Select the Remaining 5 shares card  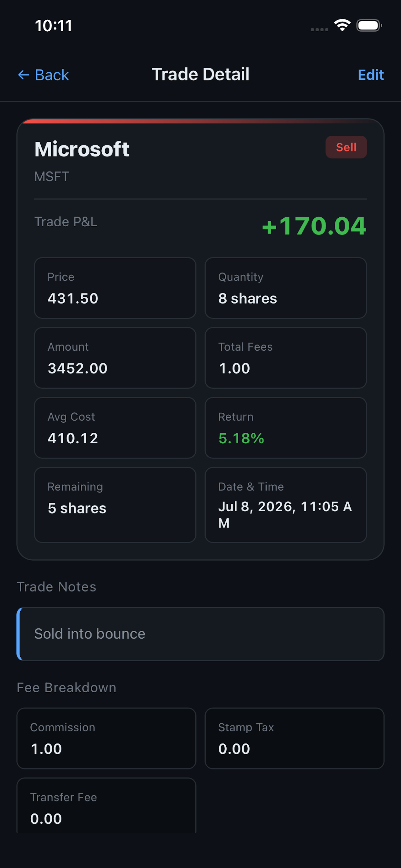tap(115, 505)
